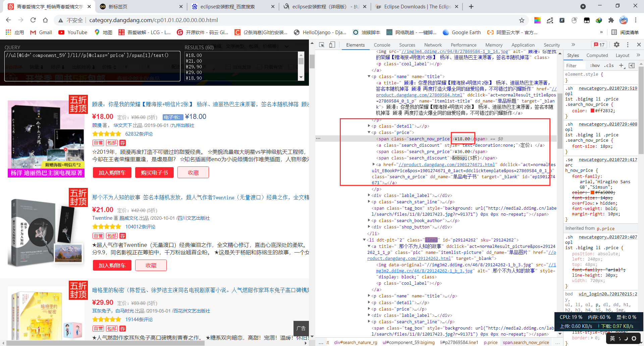644x346 pixels.
Task: Open the Google Earth bookmark
Action: point(462,32)
